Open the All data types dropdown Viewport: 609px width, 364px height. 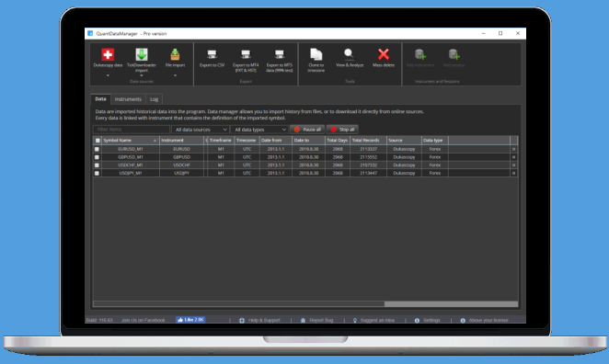pyautogui.click(x=259, y=130)
